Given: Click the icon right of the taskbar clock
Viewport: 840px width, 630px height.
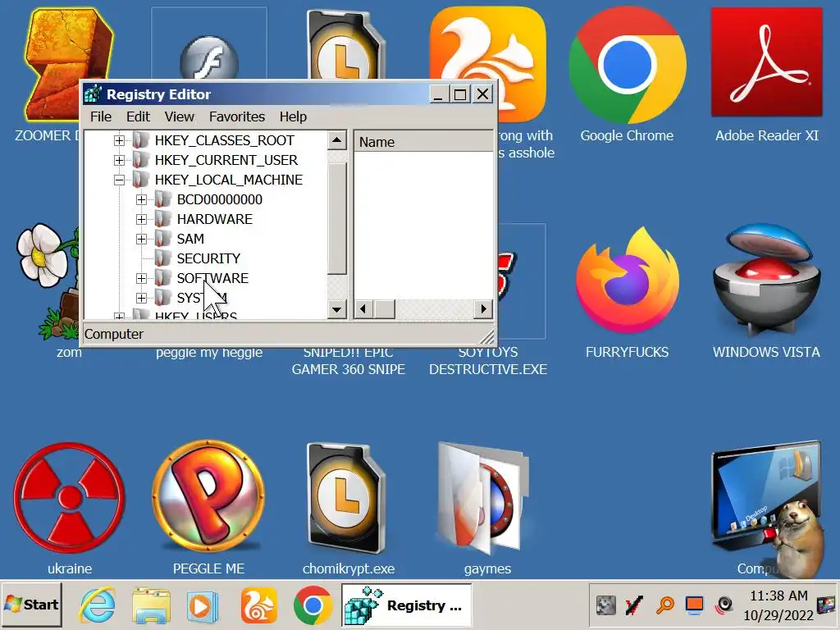Looking at the screenshot, I should [825, 605].
